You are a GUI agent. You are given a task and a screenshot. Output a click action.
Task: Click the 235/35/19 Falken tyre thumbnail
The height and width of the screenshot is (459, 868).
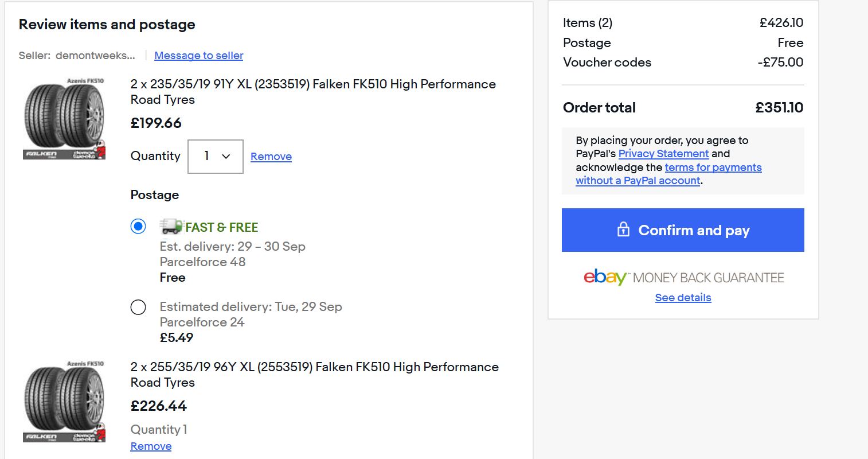pos(64,118)
